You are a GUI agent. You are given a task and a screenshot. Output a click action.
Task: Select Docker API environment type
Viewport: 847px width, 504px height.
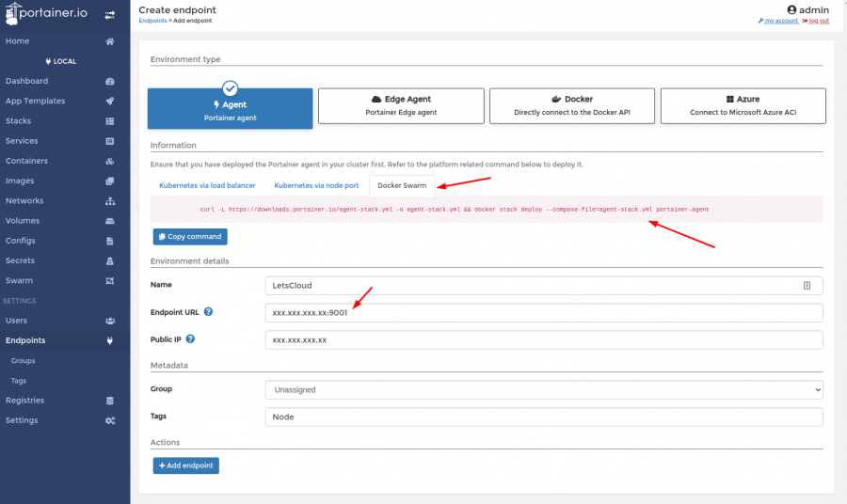pyautogui.click(x=572, y=105)
